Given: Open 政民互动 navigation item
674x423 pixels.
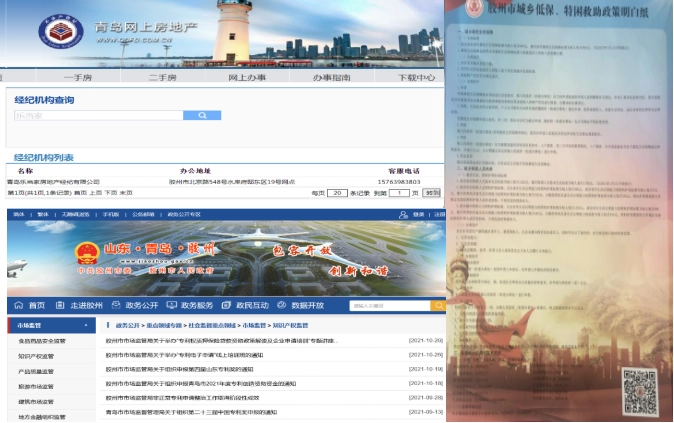Looking at the screenshot, I should pyautogui.click(x=252, y=305).
